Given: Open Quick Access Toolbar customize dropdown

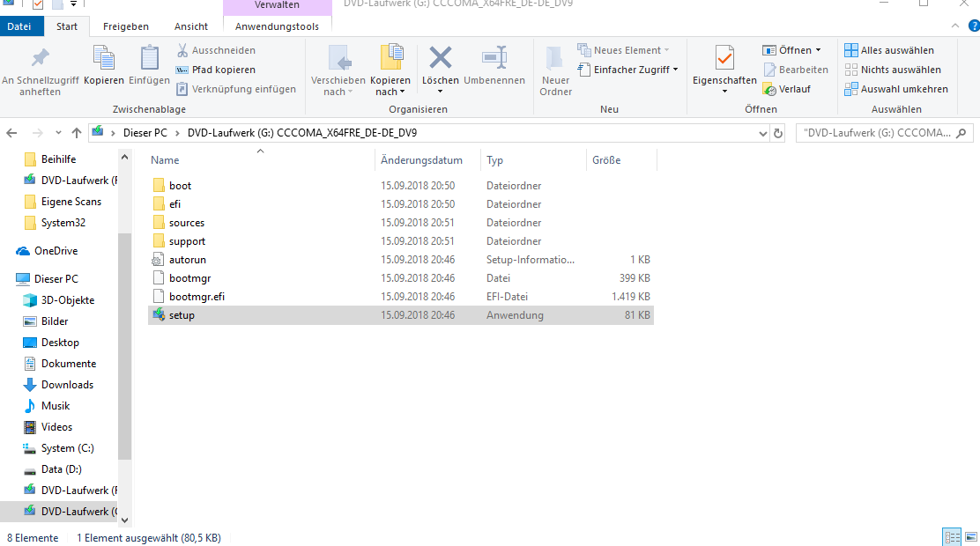Looking at the screenshot, I should (x=73, y=4).
